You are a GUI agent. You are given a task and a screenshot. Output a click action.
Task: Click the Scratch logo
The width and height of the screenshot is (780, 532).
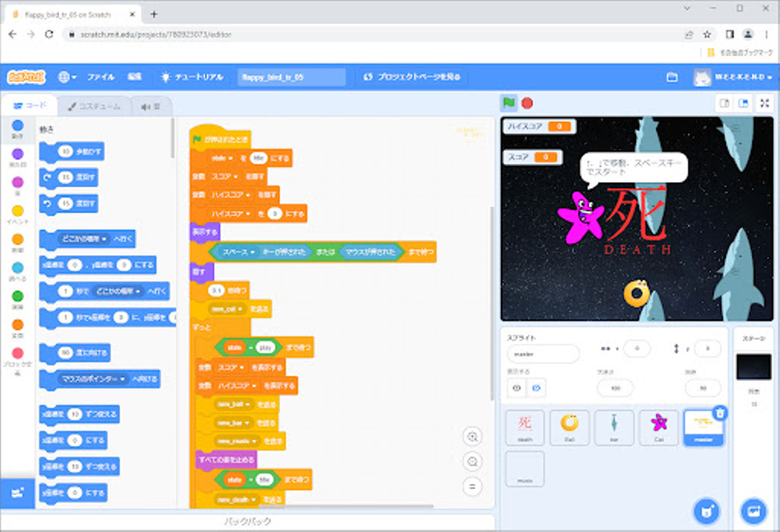click(x=26, y=77)
